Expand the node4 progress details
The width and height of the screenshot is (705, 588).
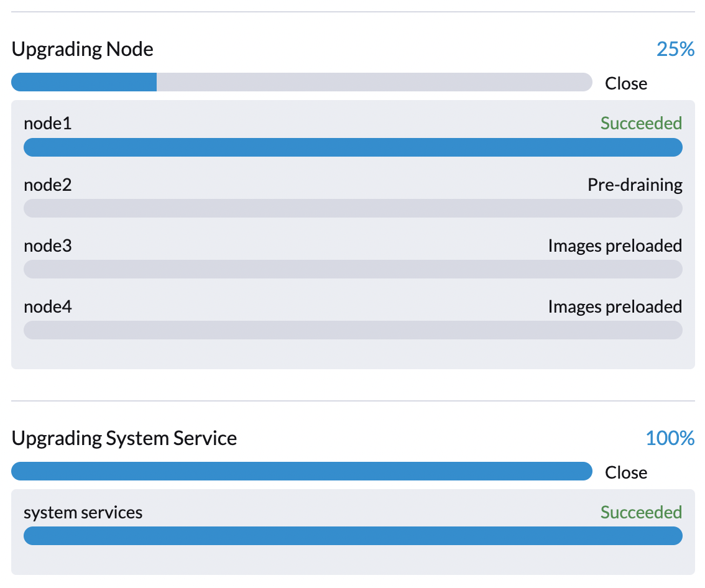[x=352, y=329]
